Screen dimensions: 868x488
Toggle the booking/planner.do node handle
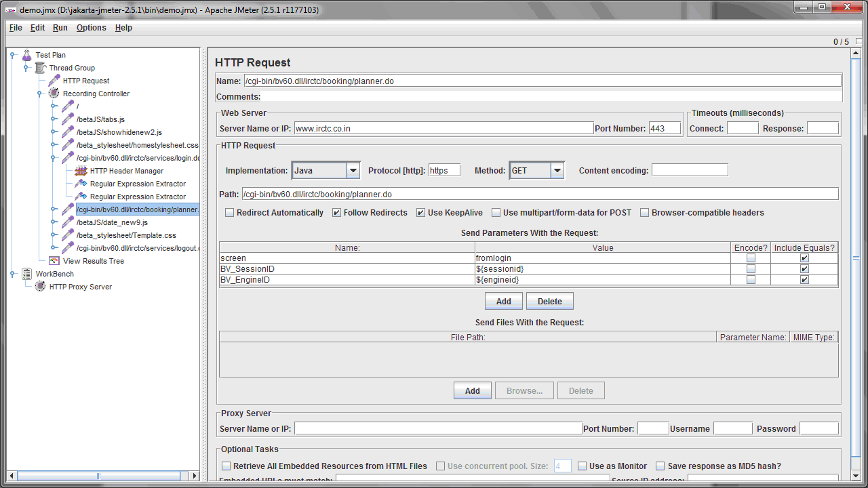coord(54,209)
